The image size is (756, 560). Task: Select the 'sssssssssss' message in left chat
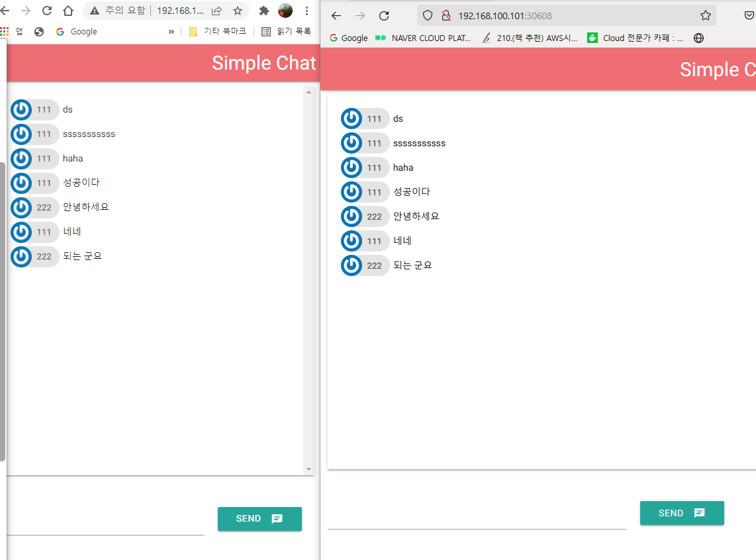(x=89, y=134)
